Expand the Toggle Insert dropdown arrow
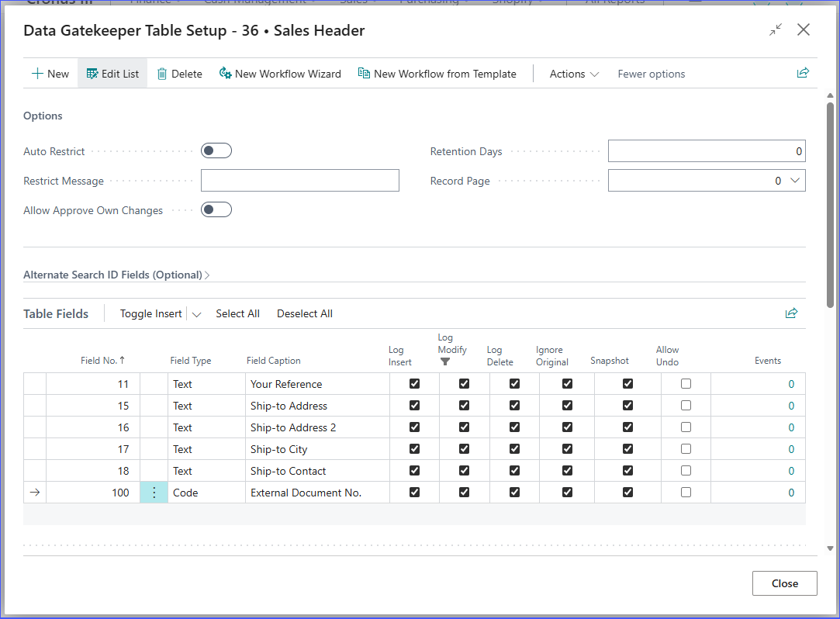The height and width of the screenshot is (619, 840). click(196, 314)
